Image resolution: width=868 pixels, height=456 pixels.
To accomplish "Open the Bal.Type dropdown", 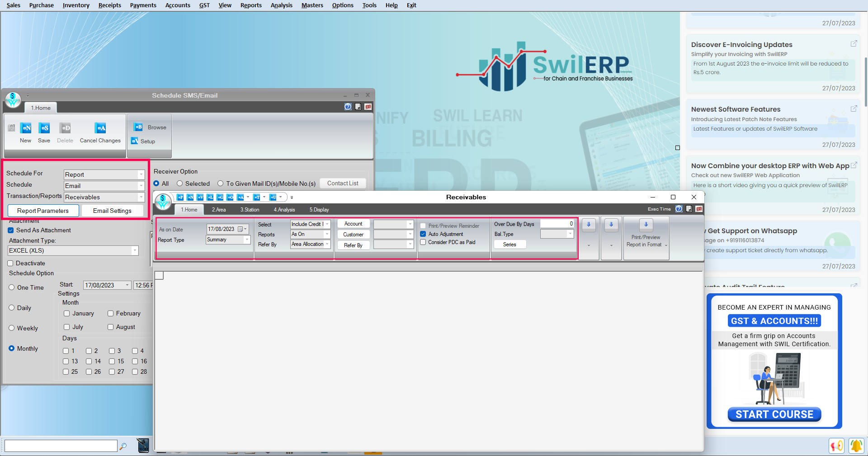I will click(x=570, y=234).
